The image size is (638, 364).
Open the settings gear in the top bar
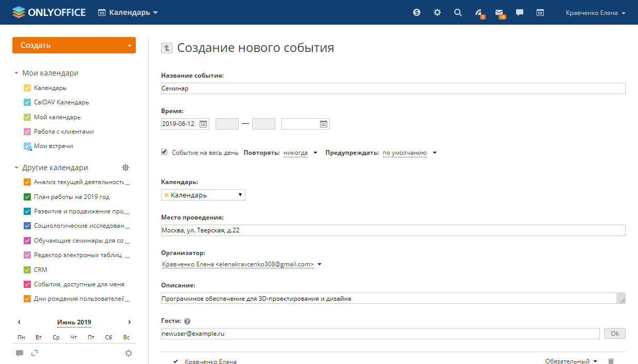tap(437, 12)
